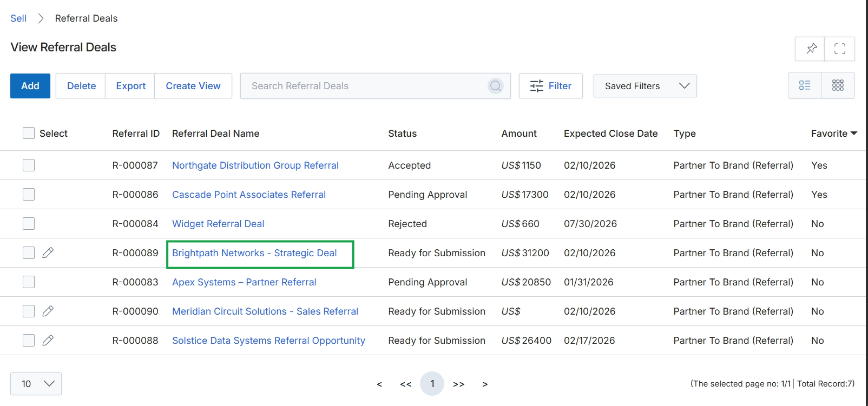Click Delete button
The width and height of the screenshot is (868, 406).
(81, 86)
